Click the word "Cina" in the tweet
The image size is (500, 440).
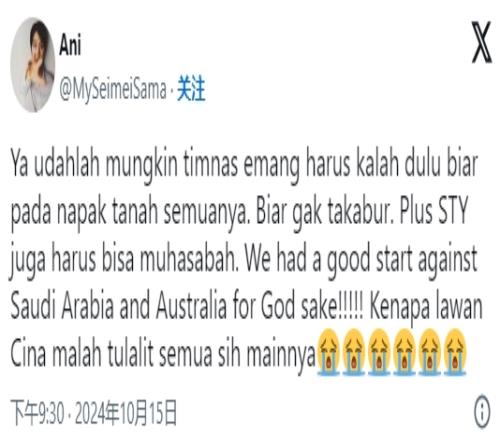click(28, 353)
